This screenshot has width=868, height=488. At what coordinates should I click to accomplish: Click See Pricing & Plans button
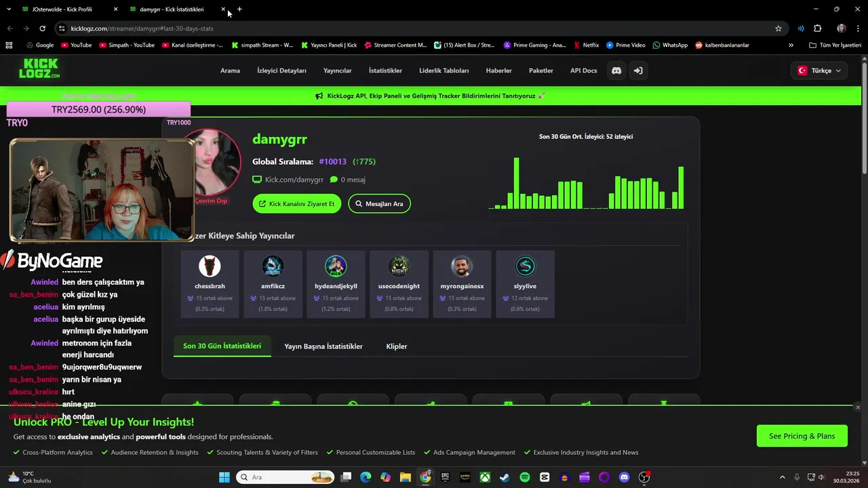(x=802, y=436)
